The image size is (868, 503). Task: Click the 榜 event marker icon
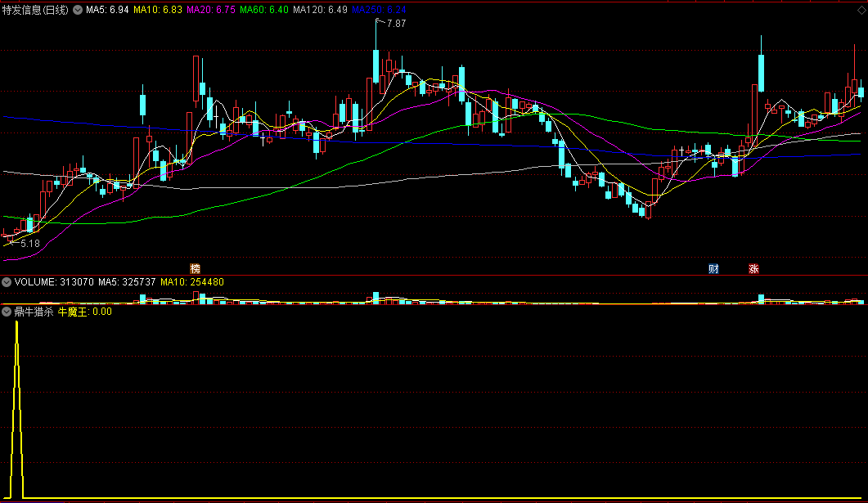click(196, 269)
